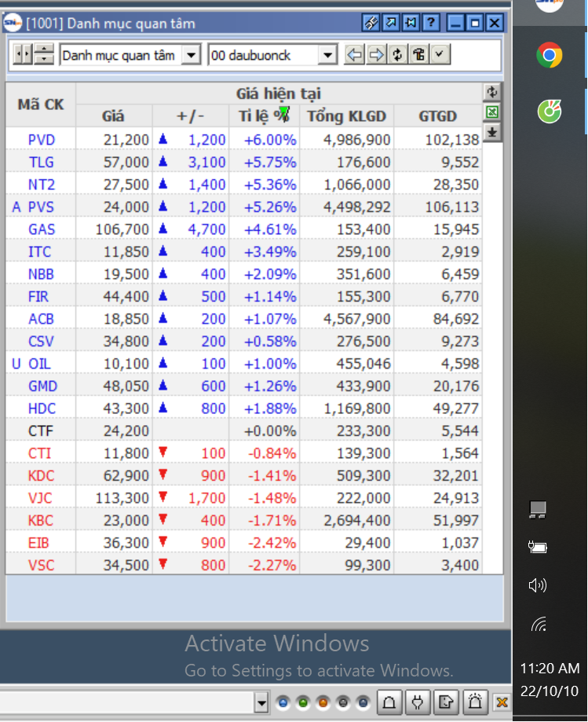Click the document export icon at bottom
The height and width of the screenshot is (722, 588).
click(x=446, y=702)
